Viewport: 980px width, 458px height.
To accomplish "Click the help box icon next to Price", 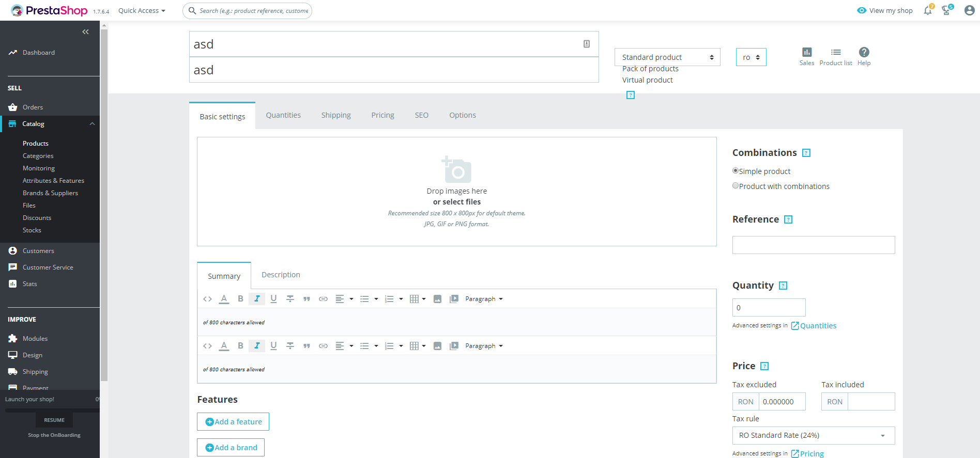I will 765,366.
